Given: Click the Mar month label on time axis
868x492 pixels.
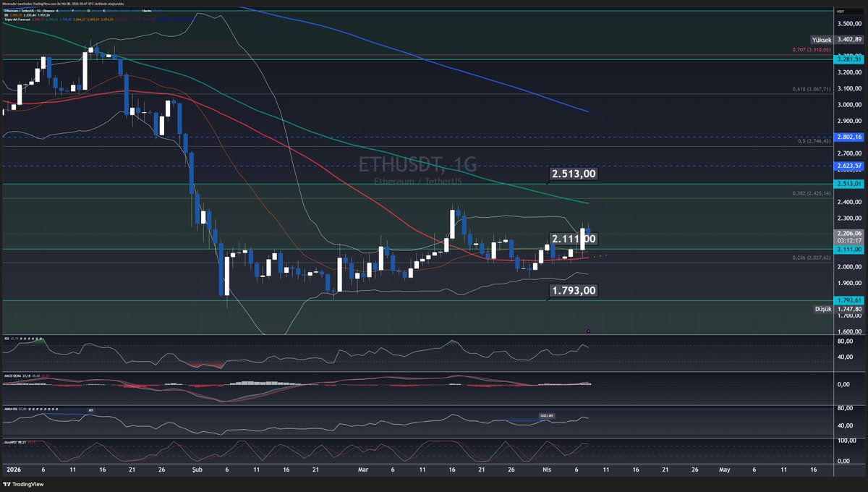Looking at the screenshot, I should click(x=363, y=470).
